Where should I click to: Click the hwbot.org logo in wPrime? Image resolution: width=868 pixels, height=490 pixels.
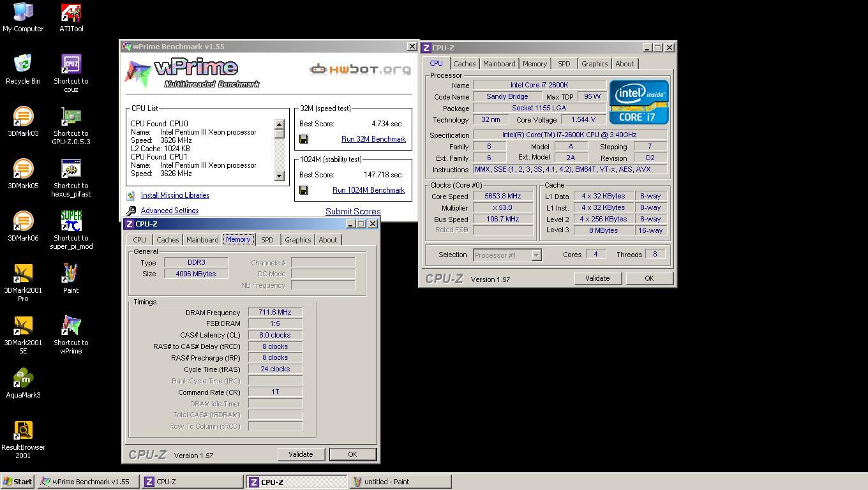(361, 69)
